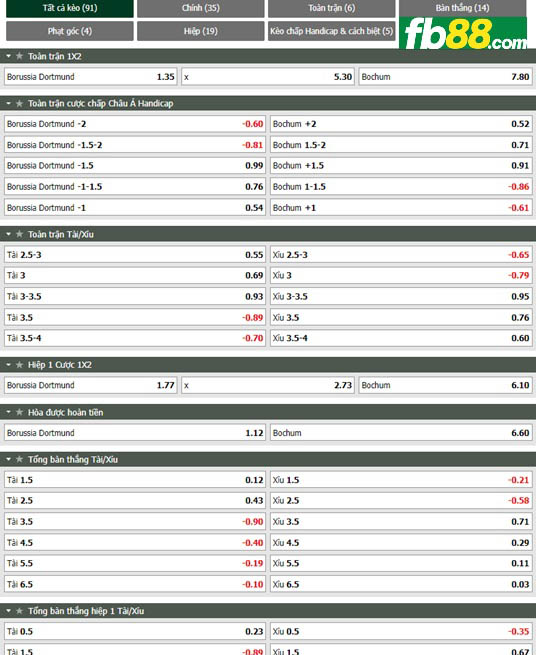Pick Borussia Dortmund -2 at -0.60
536x655 pixels.
pos(135,124)
